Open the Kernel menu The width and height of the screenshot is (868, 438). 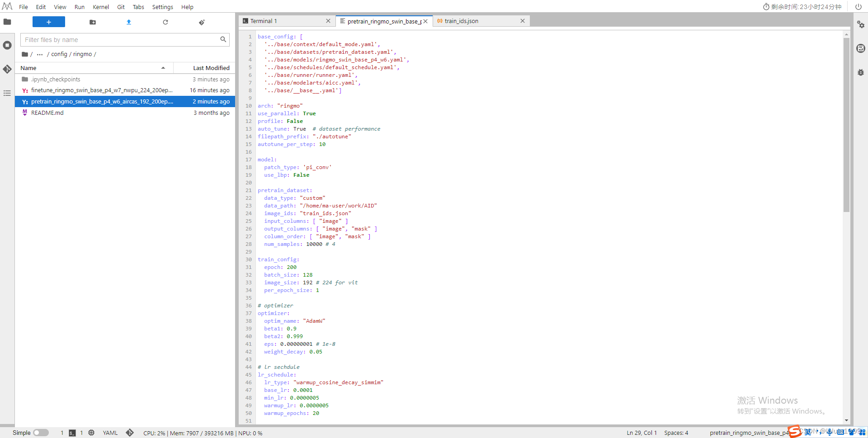(x=101, y=7)
